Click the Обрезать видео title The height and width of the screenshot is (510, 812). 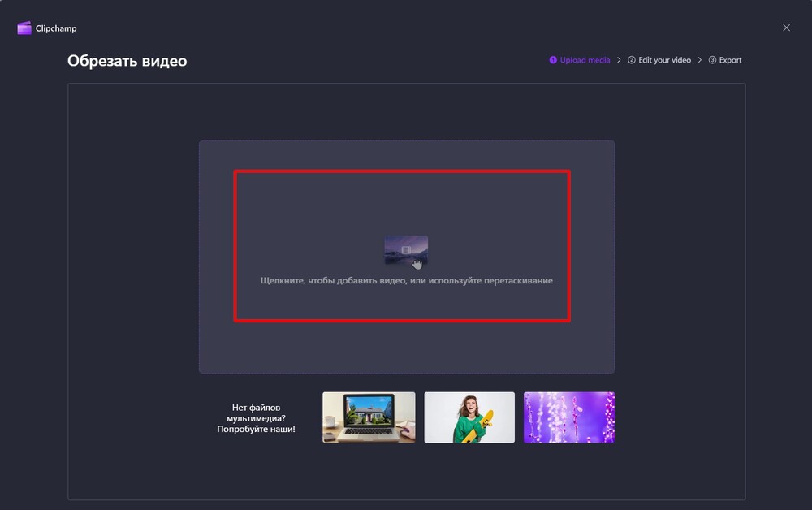[127, 60]
